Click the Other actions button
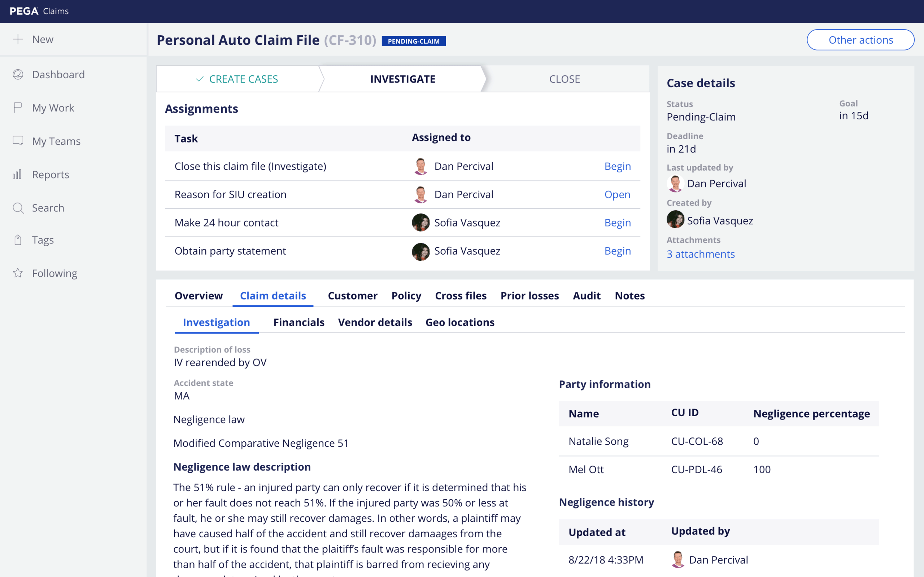The width and height of the screenshot is (924, 577). [x=860, y=40]
